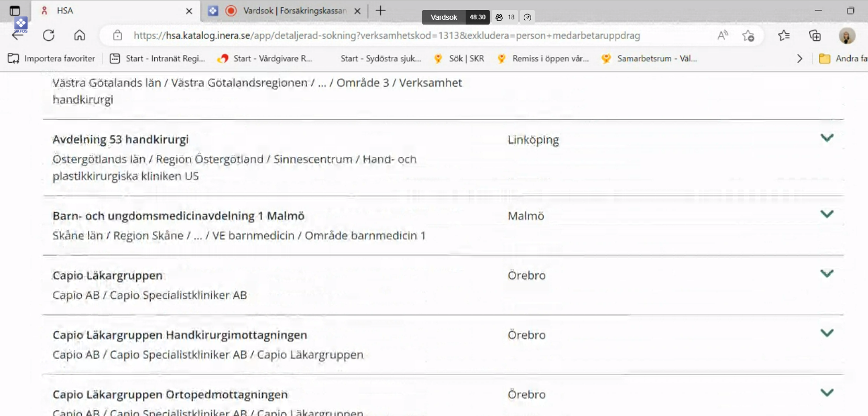Open Importera favoriter bookmark
The width and height of the screenshot is (868, 416).
(52, 59)
